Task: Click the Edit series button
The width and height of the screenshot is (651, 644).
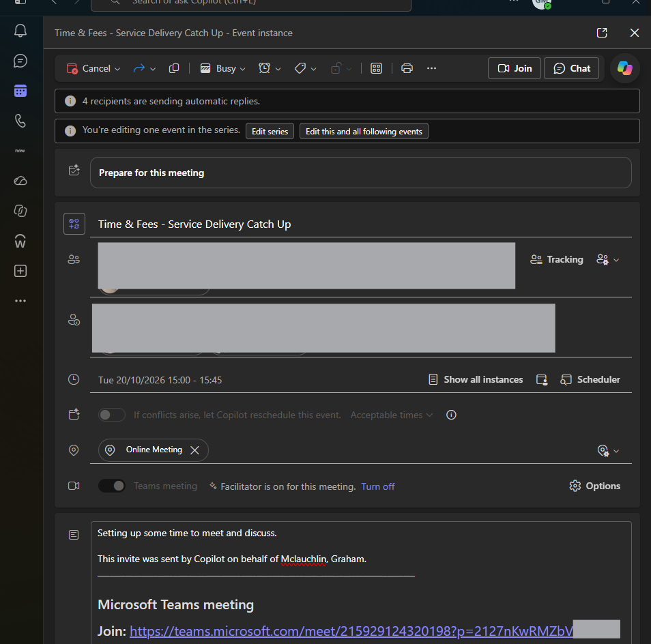Action: 270,132
